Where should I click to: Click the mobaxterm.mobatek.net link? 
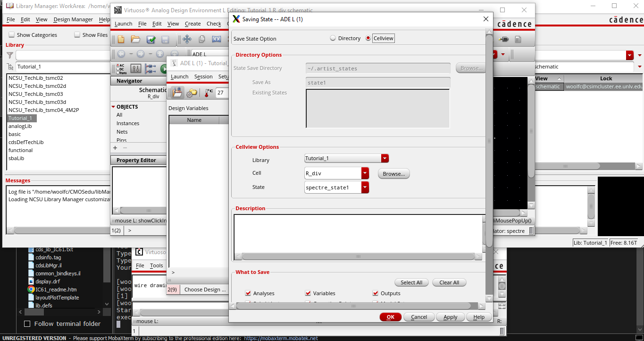[281, 338]
